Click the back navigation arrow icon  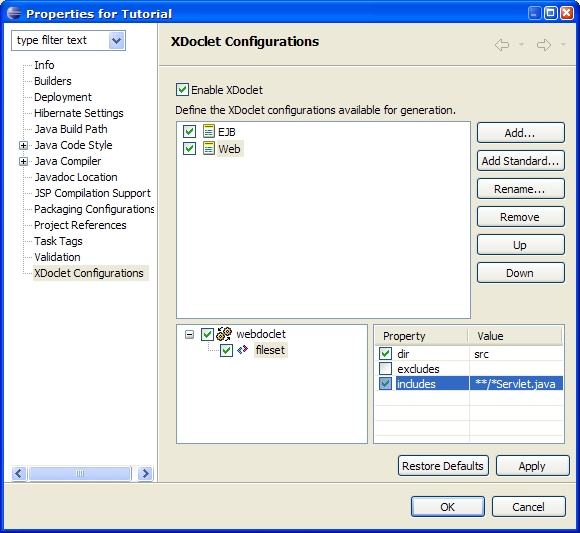click(502, 45)
